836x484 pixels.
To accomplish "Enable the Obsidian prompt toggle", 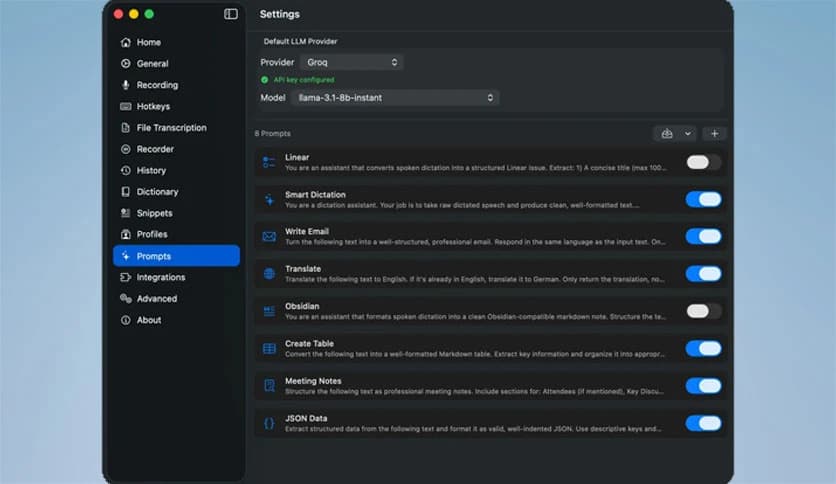I will [703, 311].
